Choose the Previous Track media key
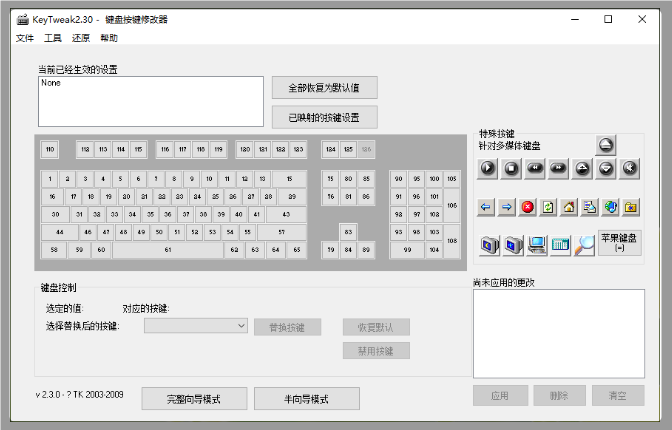The height and width of the screenshot is (430, 672). (534, 168)
